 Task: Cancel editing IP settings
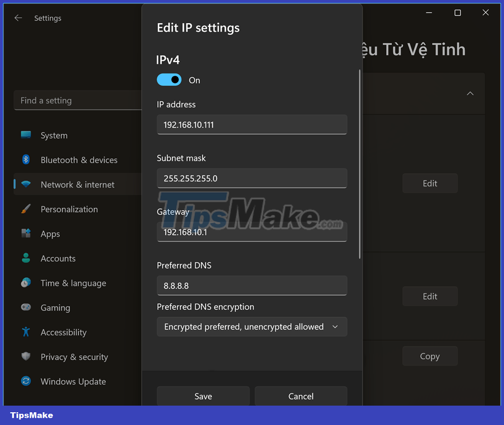pos(301,396)
